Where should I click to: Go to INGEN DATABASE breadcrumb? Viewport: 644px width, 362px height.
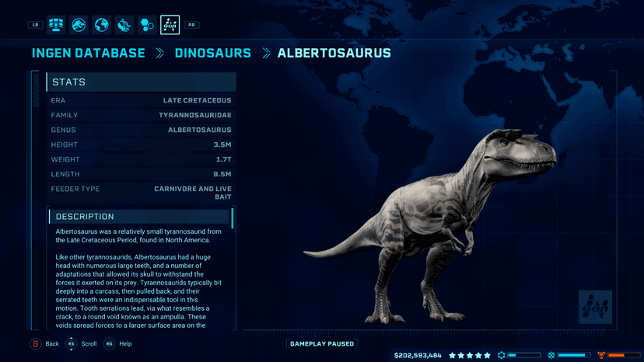pyautogui.click(x=89, y=53)
